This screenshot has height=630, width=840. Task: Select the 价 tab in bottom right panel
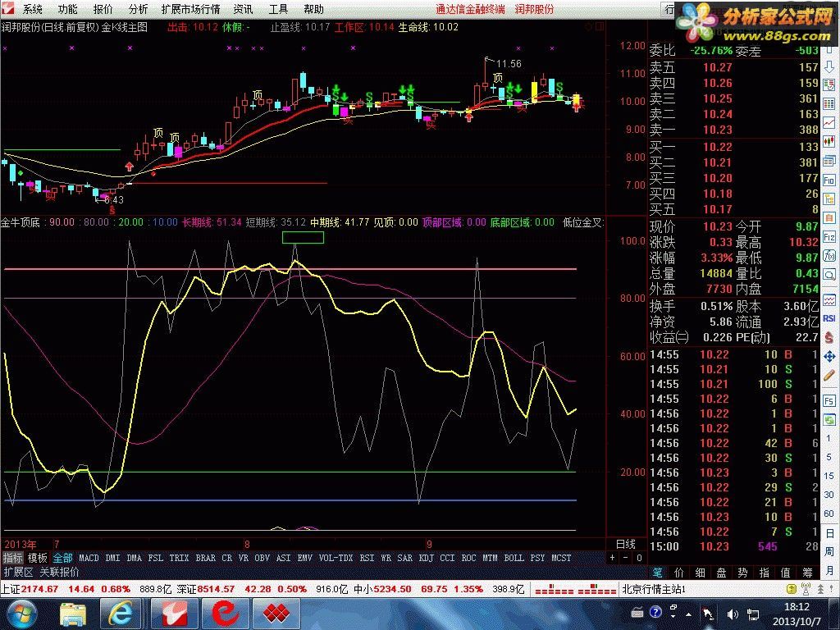click(x=678, y=572)
